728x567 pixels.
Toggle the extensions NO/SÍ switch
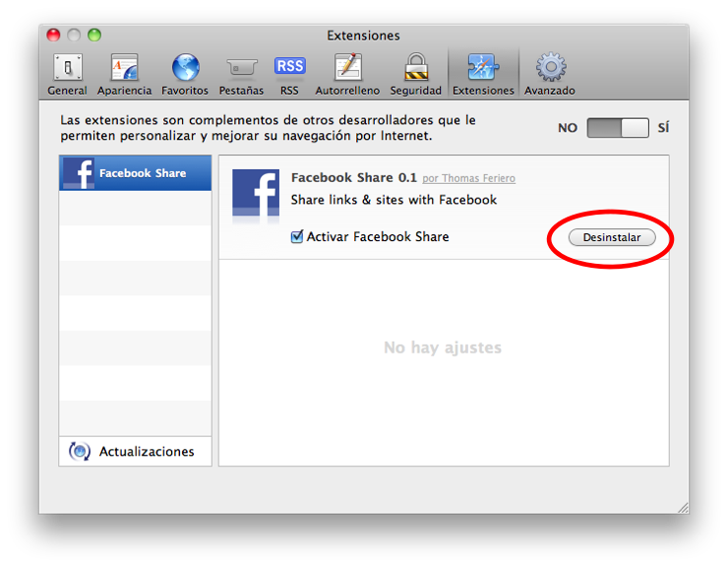pos(618,127)
